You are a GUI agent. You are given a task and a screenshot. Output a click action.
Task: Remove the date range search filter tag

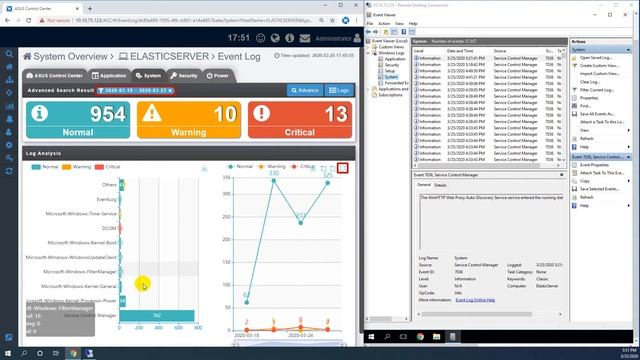170,91
